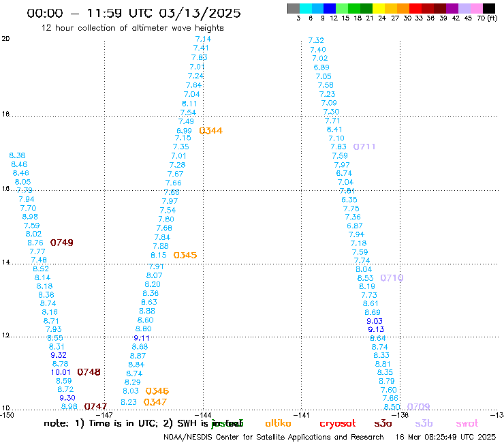Select the 8.50 wave height value

392,407
